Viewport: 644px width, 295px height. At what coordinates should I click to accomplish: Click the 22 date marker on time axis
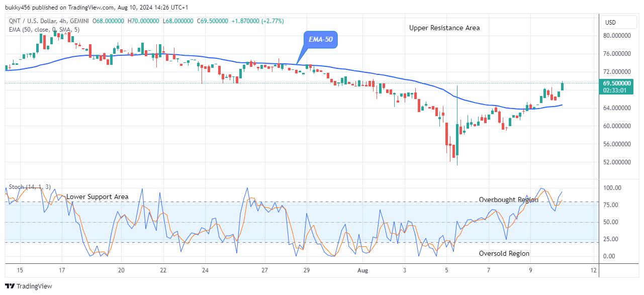tap(163, 270)
